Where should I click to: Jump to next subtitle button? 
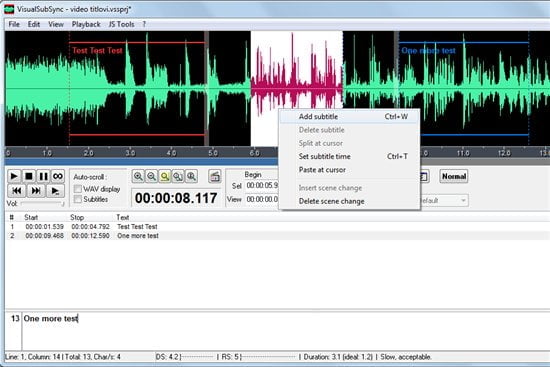36,191
